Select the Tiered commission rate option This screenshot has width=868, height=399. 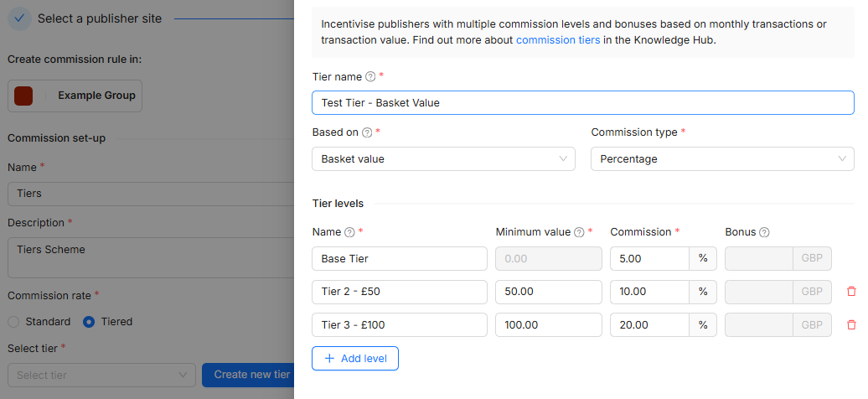[x=89, y=322]
